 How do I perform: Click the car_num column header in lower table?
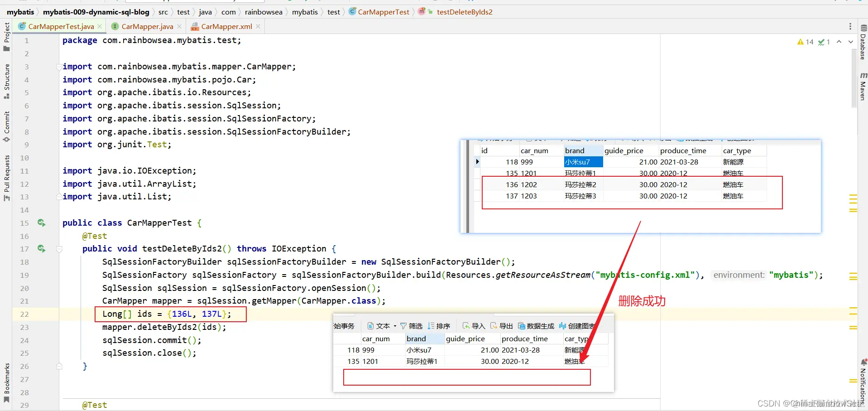(383, 338)
